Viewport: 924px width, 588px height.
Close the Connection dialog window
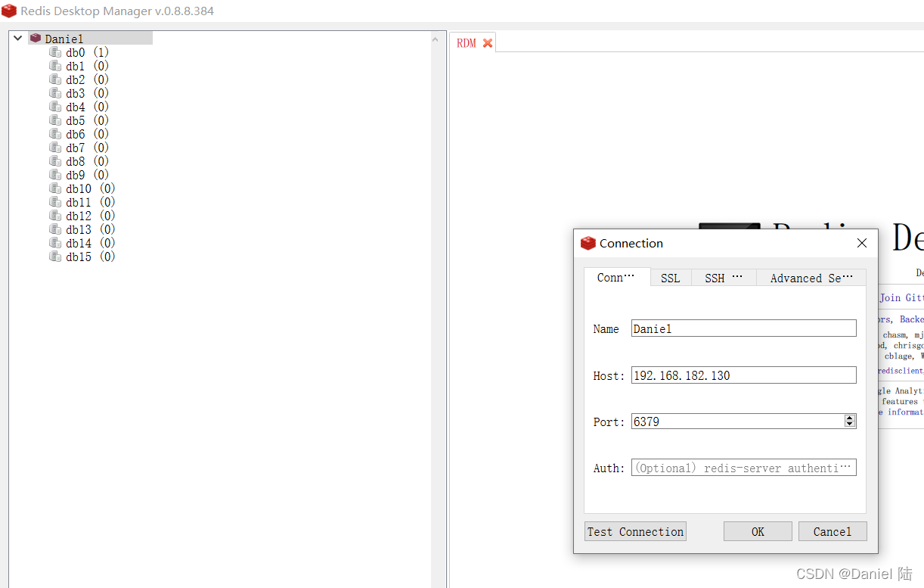[x=862, y=243]
